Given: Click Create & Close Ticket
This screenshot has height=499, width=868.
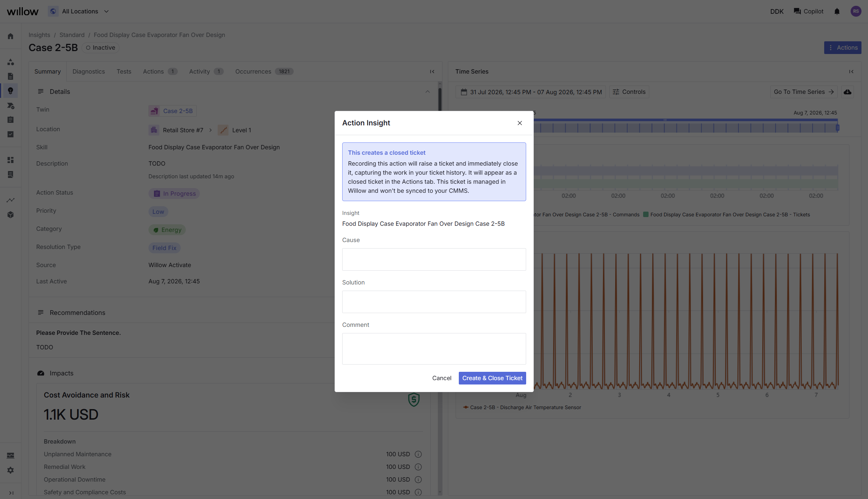Looking at the screenshot, I should point(492,378).
